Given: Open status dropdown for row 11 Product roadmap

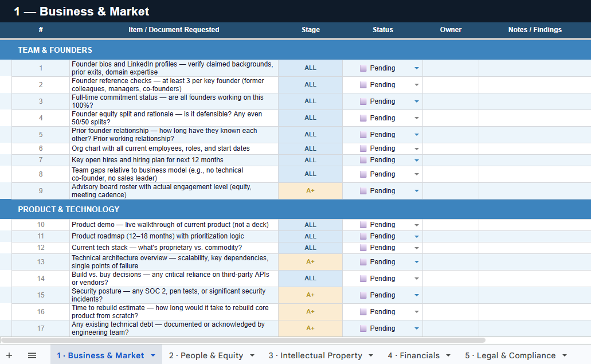Looking at the screenshot, I should [417, 236].
